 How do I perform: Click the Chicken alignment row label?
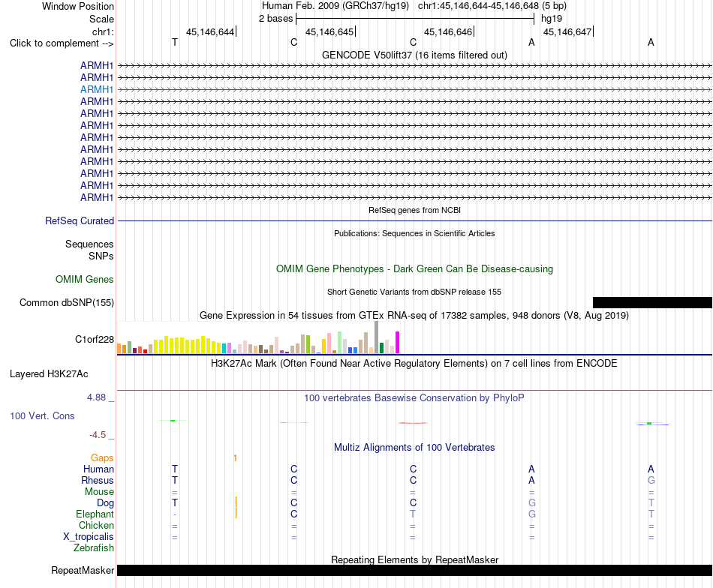click(x=96, y=525)
